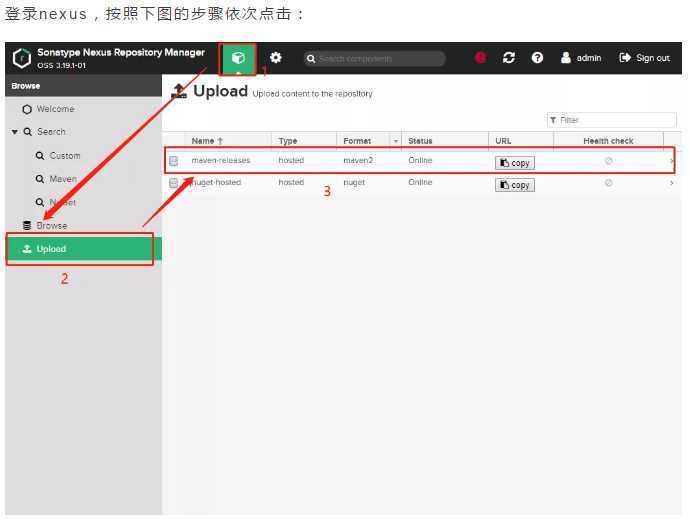Sort by Name column header
Viewport: 690px width, 525px height.
[228, 141]
